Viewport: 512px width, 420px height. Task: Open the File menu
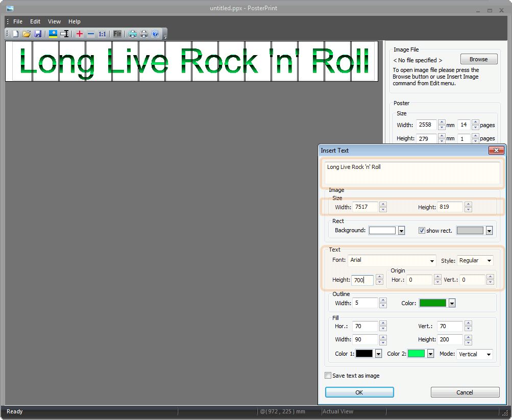click(x=18, y=21)
